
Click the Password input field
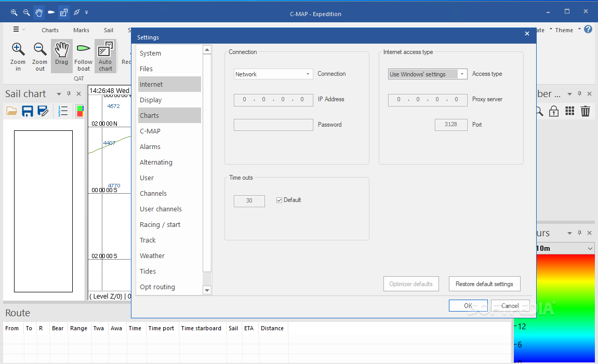[x=273, y=125]
